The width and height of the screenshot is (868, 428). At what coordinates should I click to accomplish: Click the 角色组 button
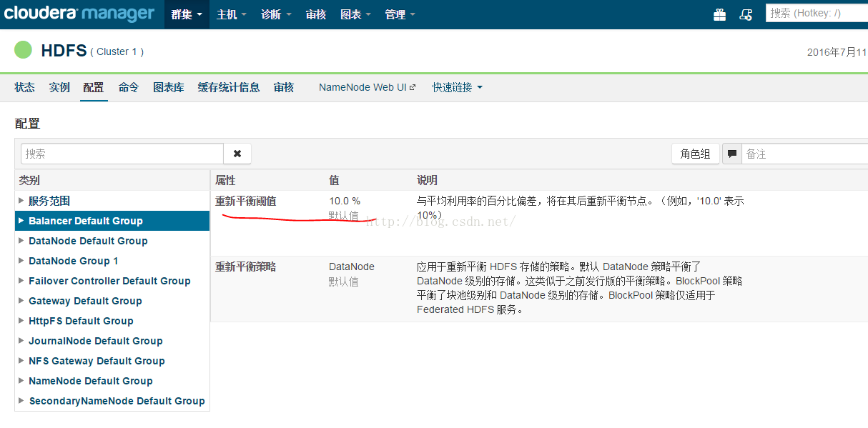[x=695, y=154]
